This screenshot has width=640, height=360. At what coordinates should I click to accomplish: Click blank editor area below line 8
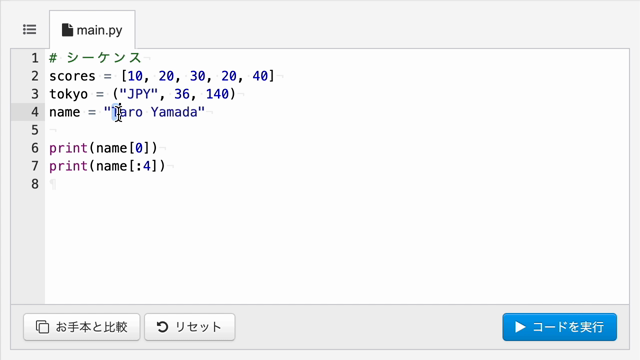pos(337,245)
